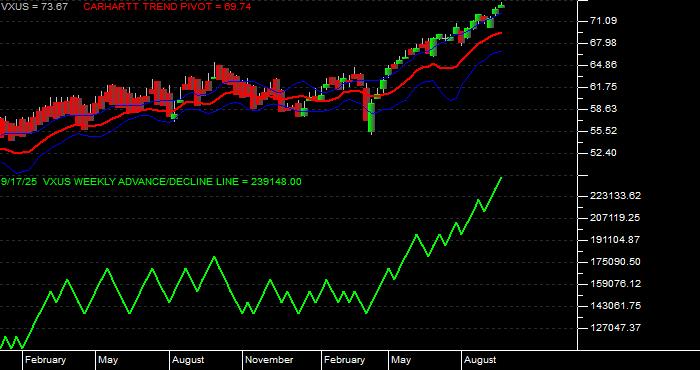The width and height of the screenshot is (700, 370).
Task: Select the second February label on the time axis
Action: 345,360
